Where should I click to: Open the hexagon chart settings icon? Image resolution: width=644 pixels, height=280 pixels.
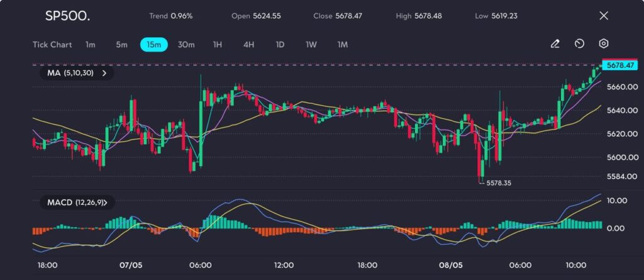(603, 44)
